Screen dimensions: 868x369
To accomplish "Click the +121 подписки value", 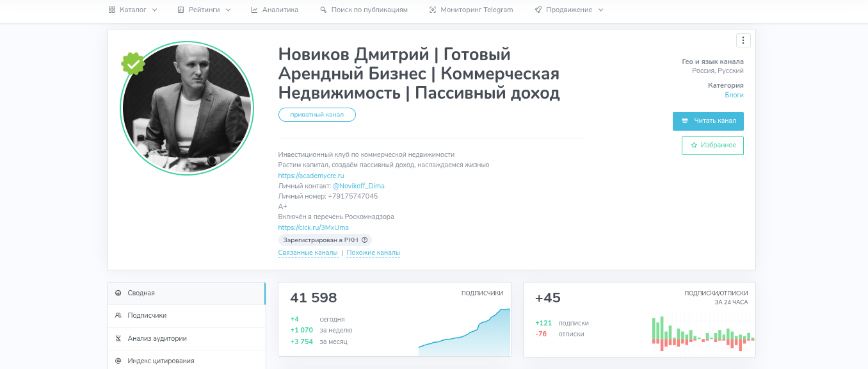I will [x=543, y=324].
